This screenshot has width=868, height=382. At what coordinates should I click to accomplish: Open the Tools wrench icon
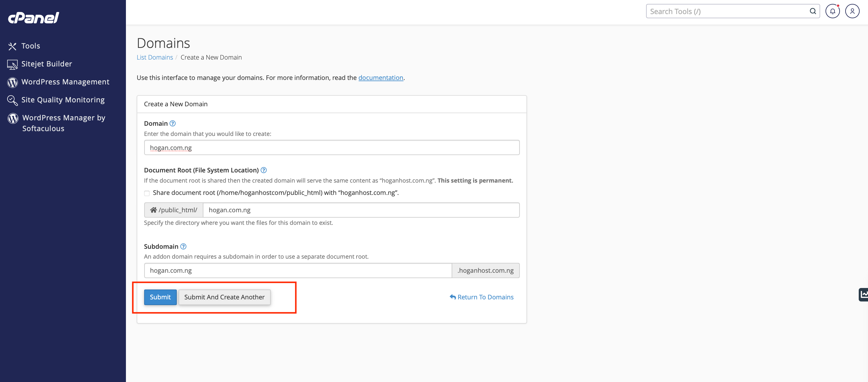point(13,46)
